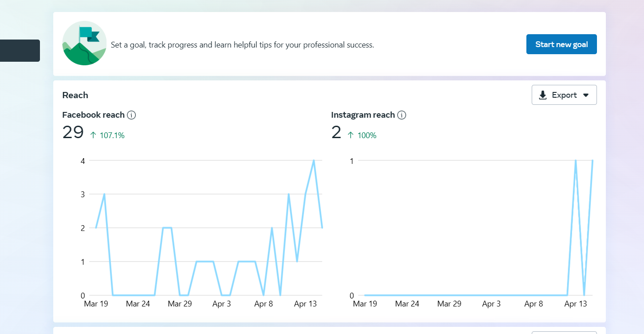
Task: Expand the Export dropdown caret arrow
Action: (585, 95)
